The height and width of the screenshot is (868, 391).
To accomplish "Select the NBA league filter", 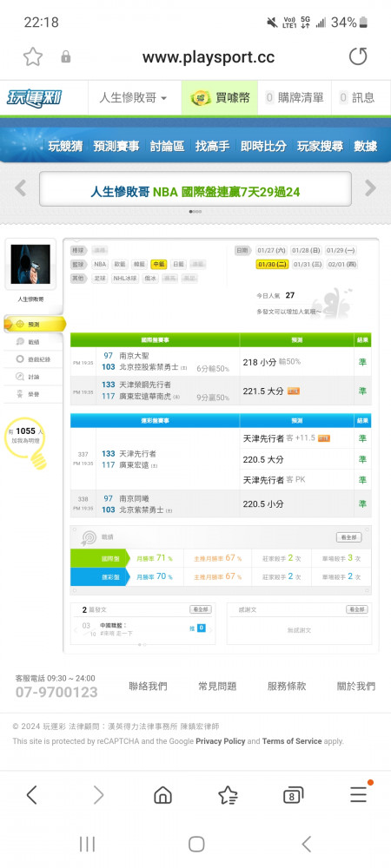I will click(100, 265).
